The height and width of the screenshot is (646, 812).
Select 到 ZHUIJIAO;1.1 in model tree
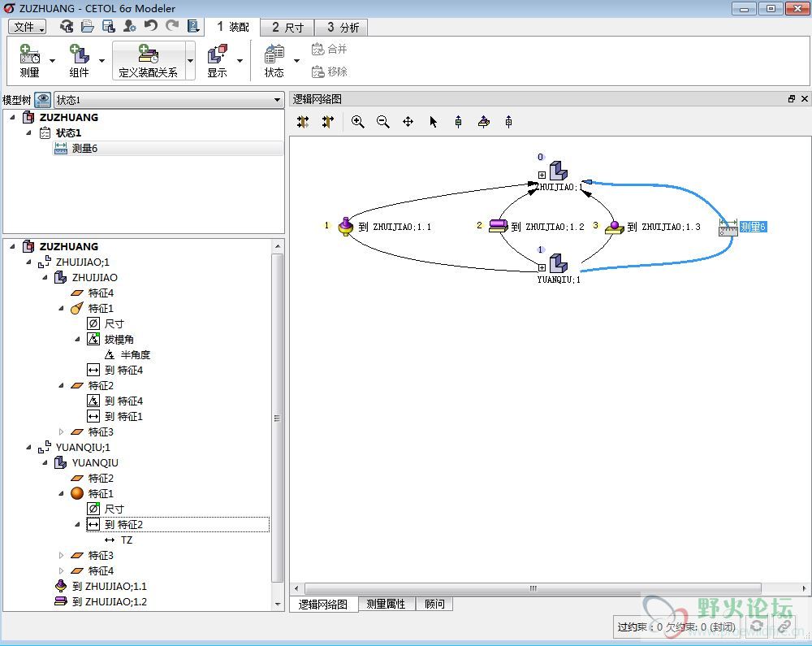(x=110, y=586)
